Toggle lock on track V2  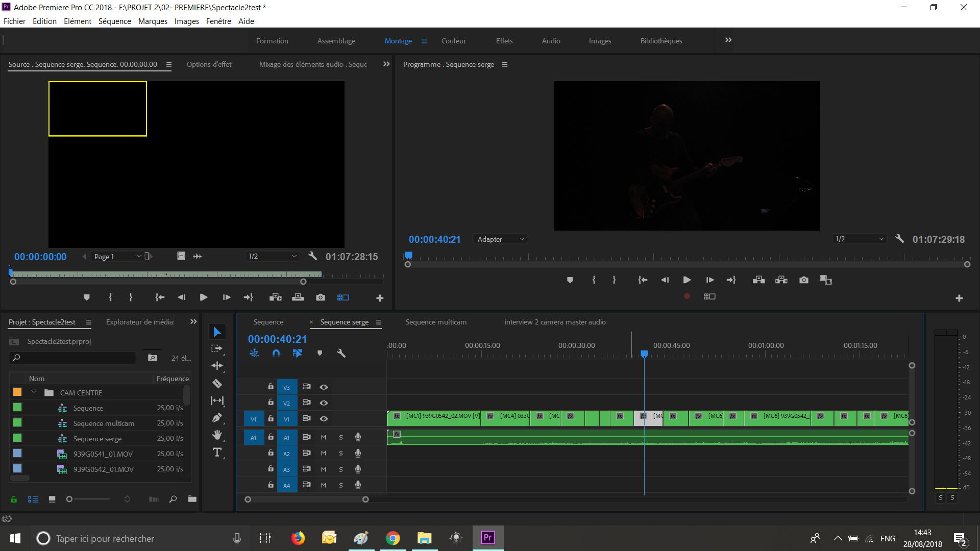click(x=271, y=403)
